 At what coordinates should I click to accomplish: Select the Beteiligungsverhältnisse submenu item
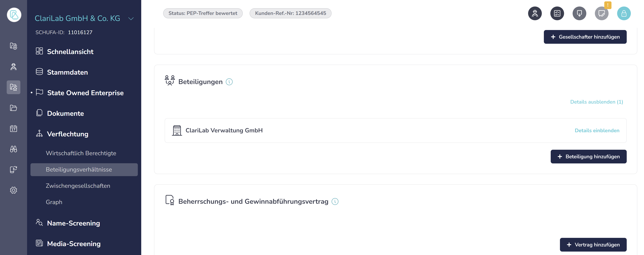[84, 170]
